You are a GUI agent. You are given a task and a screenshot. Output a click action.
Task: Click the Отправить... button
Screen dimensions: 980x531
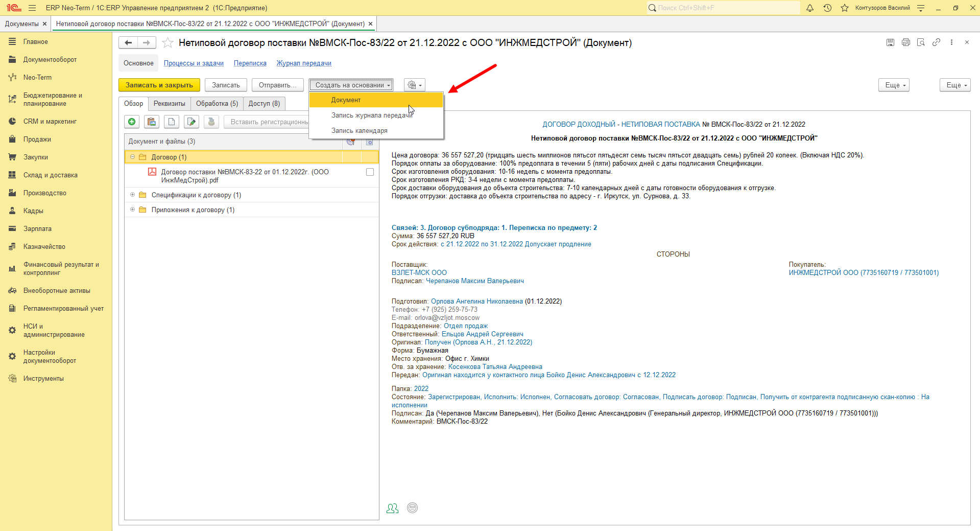point(277,85)
